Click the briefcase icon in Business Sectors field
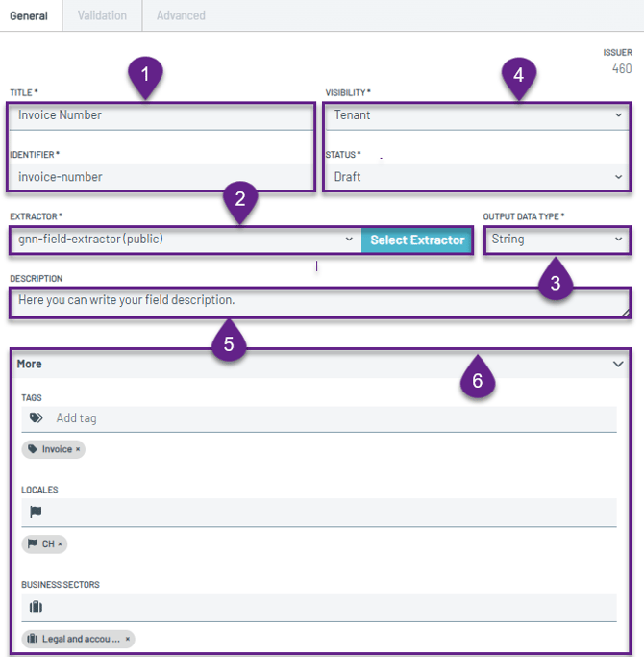This screenshot has width=644, height=657. (36, 606)
